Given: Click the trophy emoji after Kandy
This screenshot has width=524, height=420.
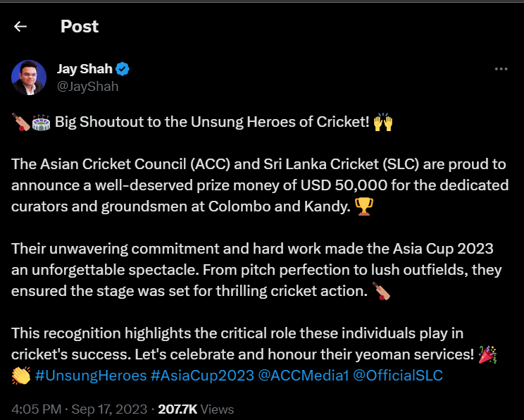Looking at the screenshot, I should click(x=363, y=206).
